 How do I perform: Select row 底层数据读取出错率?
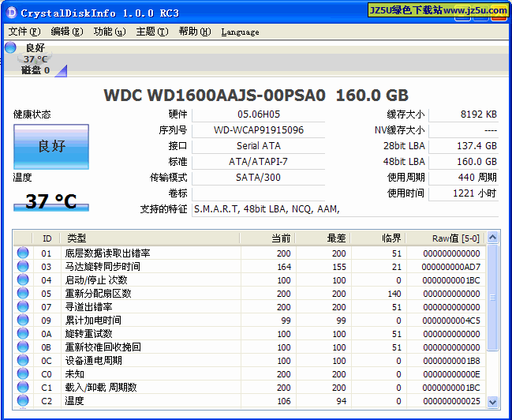(249, 253)
